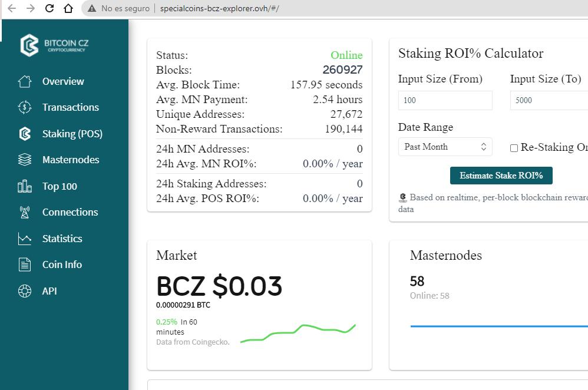The image size is (588, 390).
Task: Click the browser address bar URL
Action: pos(219,8)
